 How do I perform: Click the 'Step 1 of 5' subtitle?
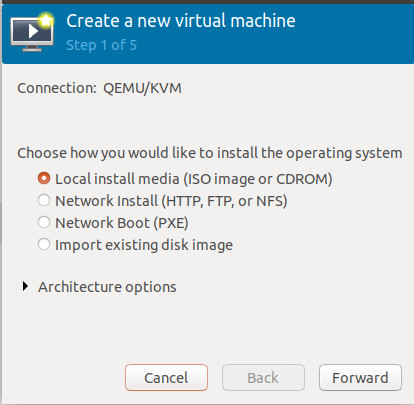101,45
